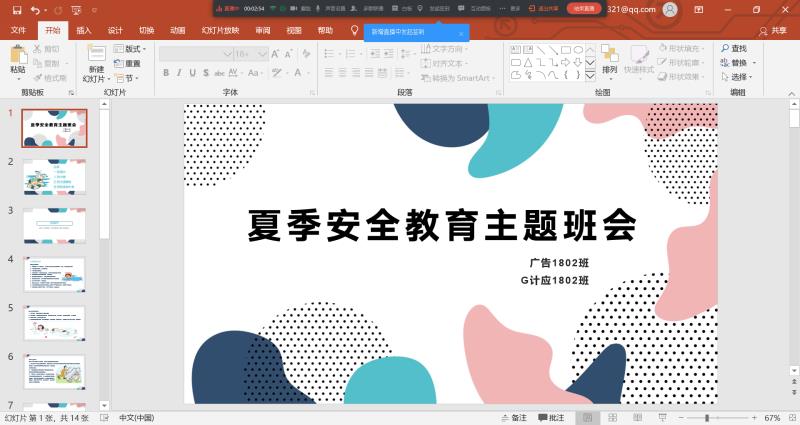Switch to Slide Sorter view icon
This screenshot has height=425, width=800.
(x=613, y=417)
